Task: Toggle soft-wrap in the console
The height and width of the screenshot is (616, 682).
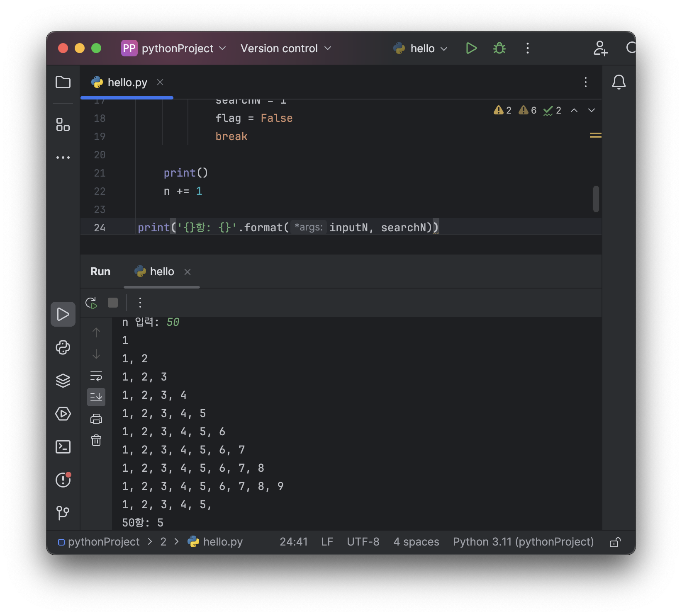Action: pyautogui.click(x=96, y=376)
